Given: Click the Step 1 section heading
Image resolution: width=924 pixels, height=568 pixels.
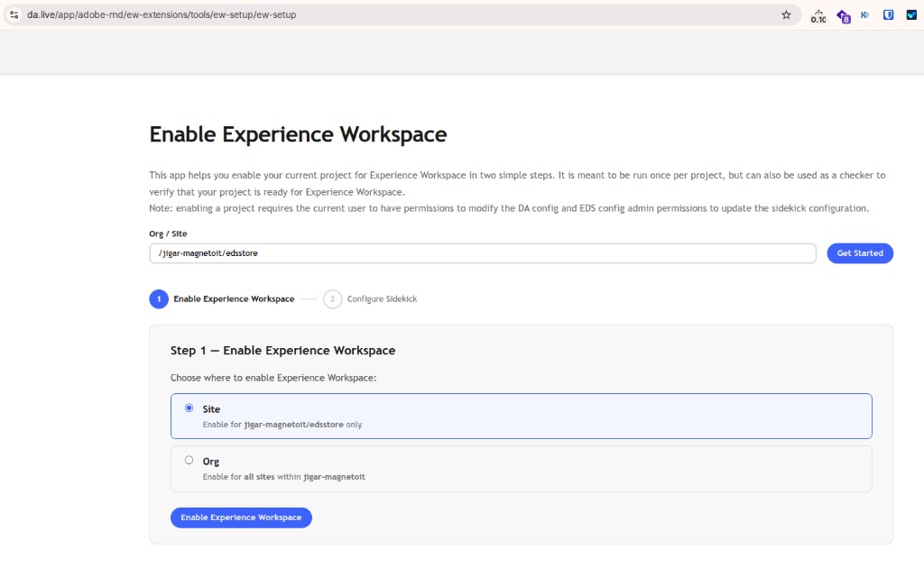Looking at the screenshot, I should tap(282, 351).
